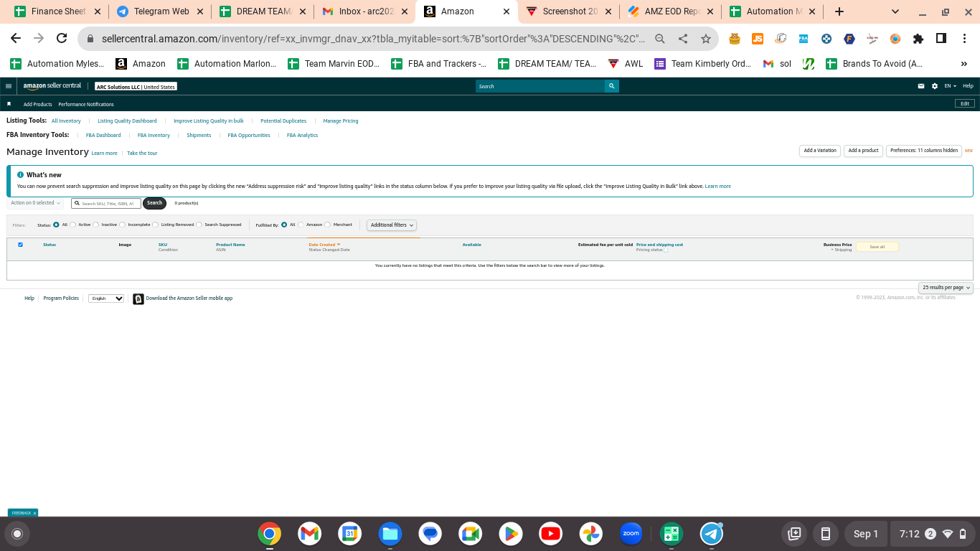Open the English language selector in the footer
The height and width of the screenshot is (551, 980).
coord(106,298)
